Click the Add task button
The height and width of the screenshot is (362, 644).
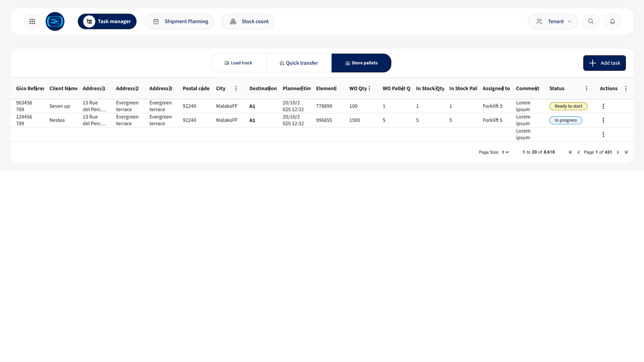(x=604, y=63)
